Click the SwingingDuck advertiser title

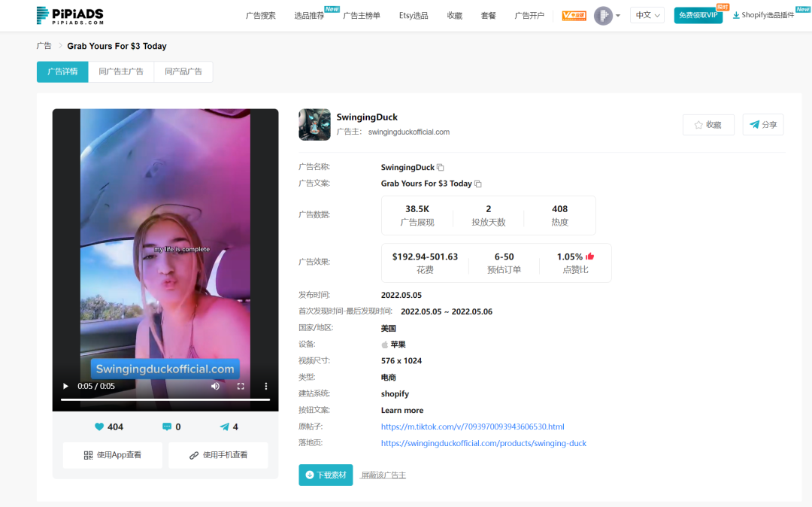pyautogui.click(x=367, y=117)
